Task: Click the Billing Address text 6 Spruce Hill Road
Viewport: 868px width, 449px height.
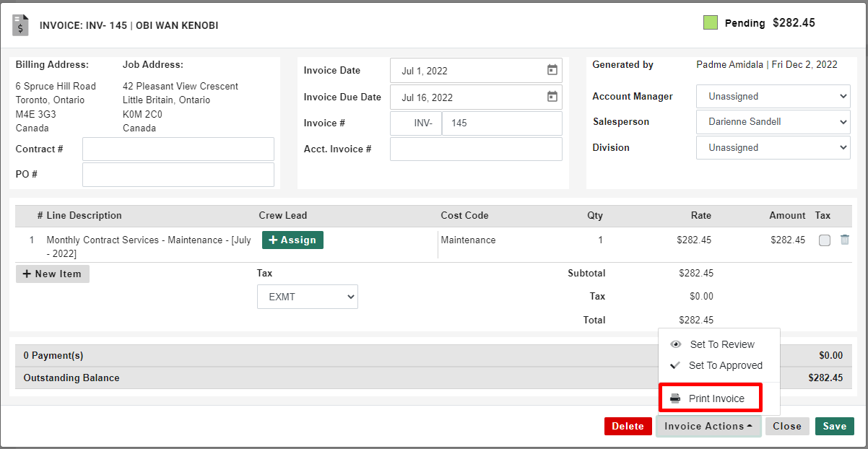Action: point(56,86)
